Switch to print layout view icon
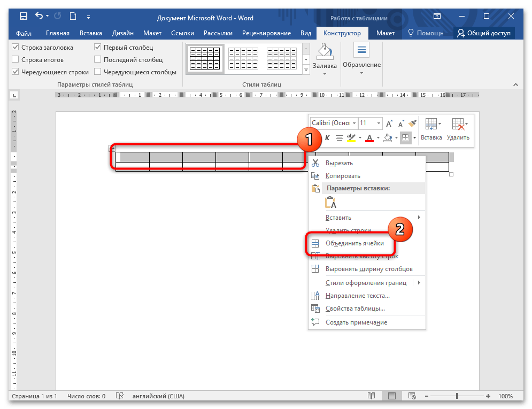532x409 pixels. coord(392,396)
